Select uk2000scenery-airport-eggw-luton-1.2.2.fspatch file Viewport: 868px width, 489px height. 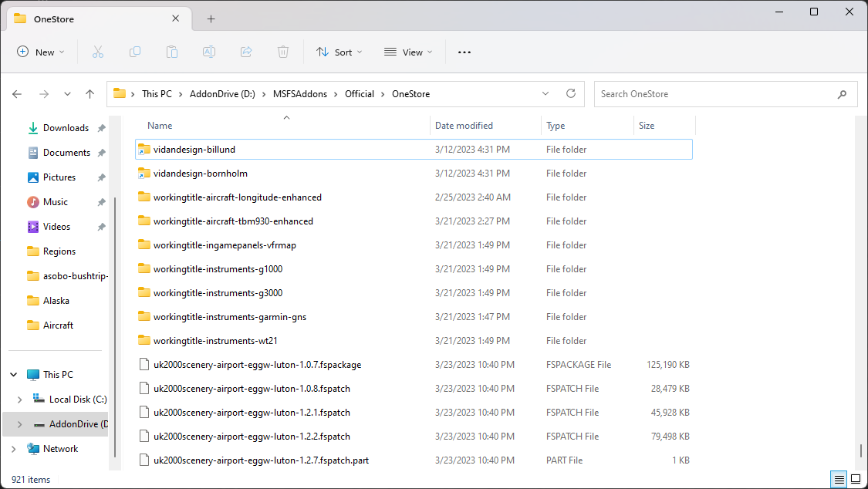tap(414, 437)
